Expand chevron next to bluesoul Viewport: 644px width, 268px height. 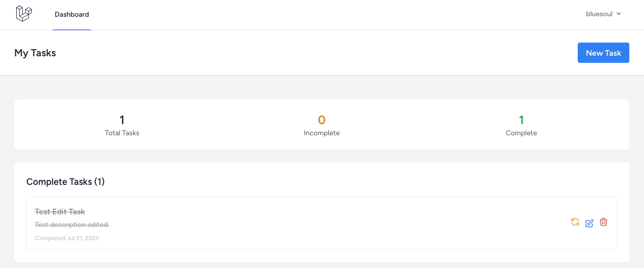619,14
